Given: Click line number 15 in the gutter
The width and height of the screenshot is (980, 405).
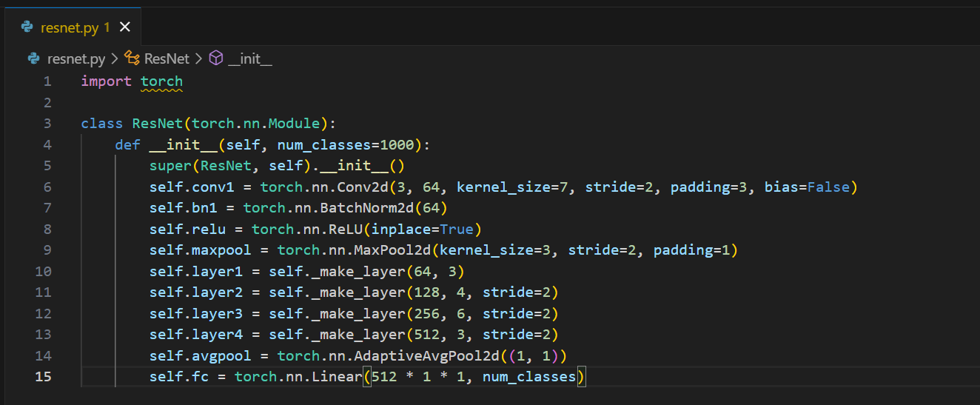Looking at the screenshot, I should tap(44, 377).
